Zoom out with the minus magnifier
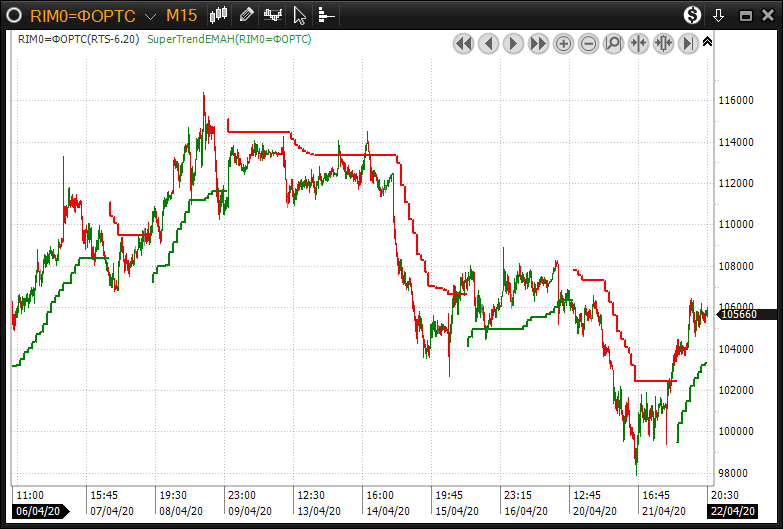 [x=588, y=43]
